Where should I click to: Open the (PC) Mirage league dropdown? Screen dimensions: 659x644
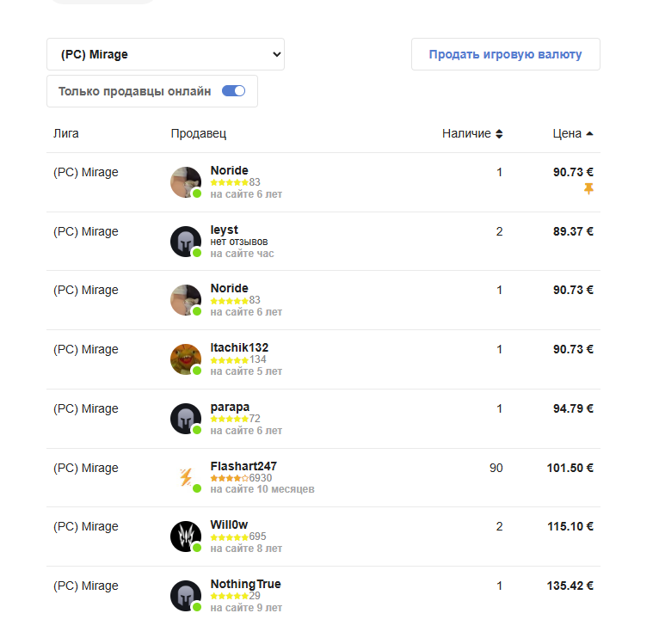coord(165,54)
